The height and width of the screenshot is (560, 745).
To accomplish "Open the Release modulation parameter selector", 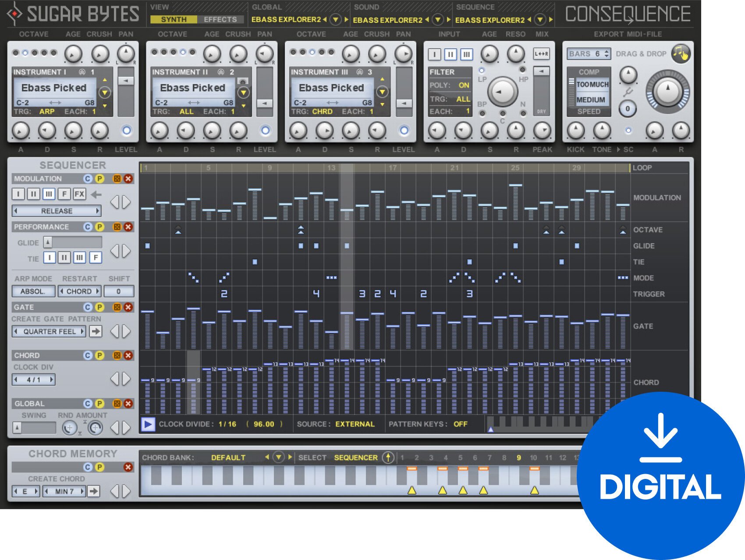I will (x=57, y=211).
